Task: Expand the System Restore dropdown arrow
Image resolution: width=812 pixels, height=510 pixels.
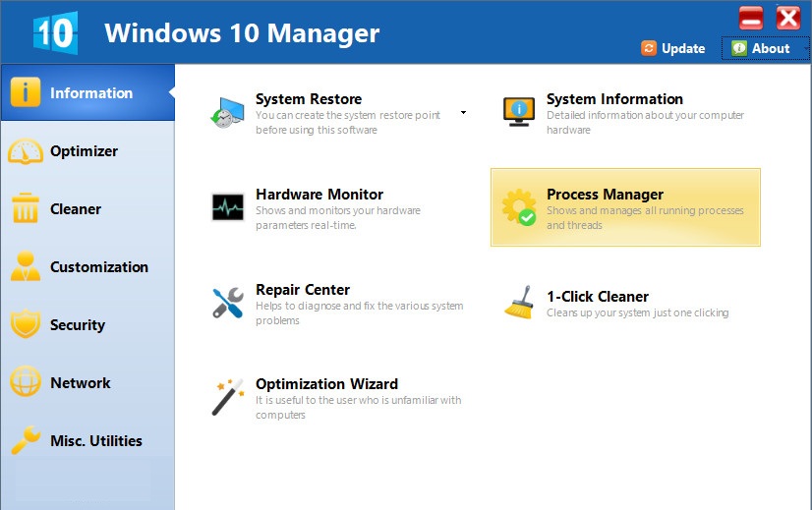Action: pyautogui.click(x=463, y=112)
